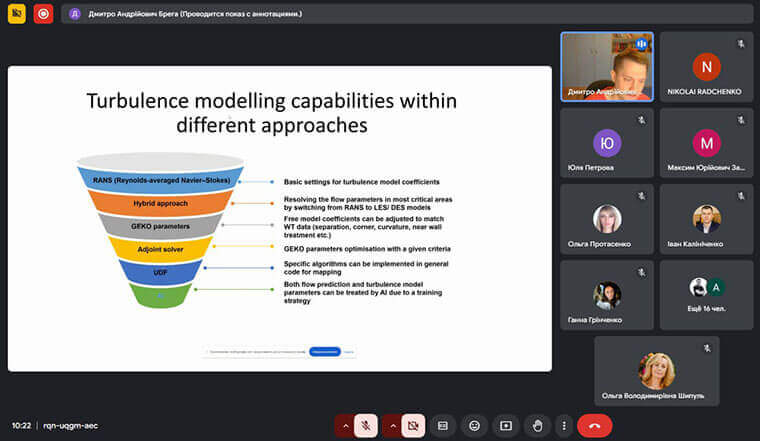The width and height of the screenshot is (760, 441).
Task: Unmute the microphone in the bottom toolbar
Action: (366, 425)
